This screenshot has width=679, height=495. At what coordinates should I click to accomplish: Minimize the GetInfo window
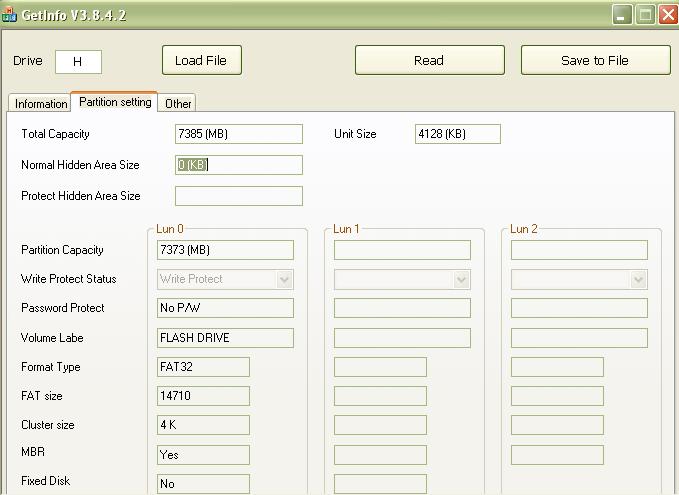(x=622, y=15)
